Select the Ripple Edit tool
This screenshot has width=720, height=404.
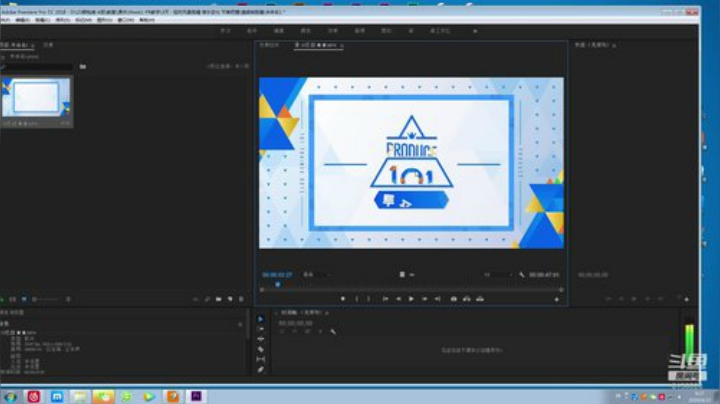tap(261, 339)
